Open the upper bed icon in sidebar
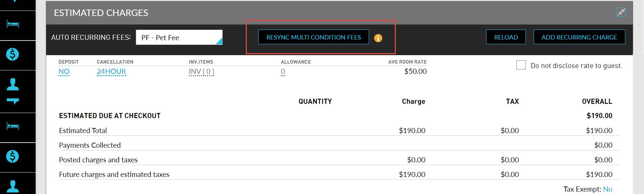 (13, 25)
